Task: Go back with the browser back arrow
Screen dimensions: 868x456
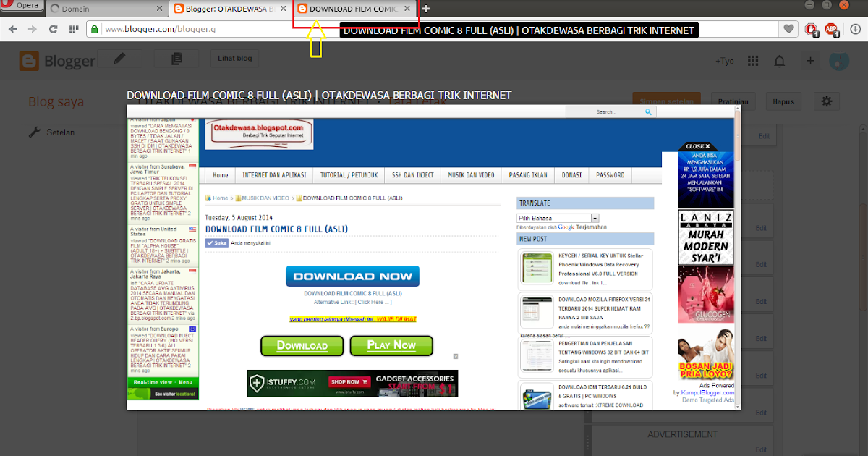Action: tap(12, 30)
